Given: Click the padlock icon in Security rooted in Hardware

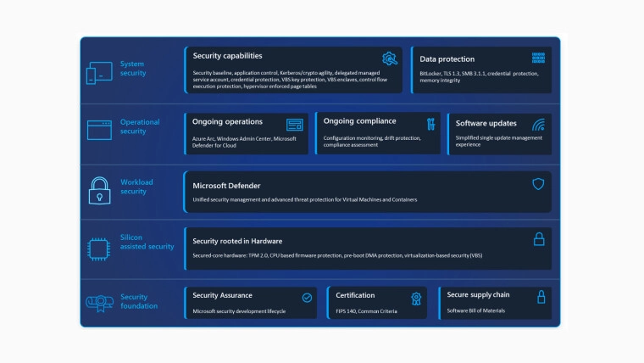Looking at the screenshot, I should 538,240.
